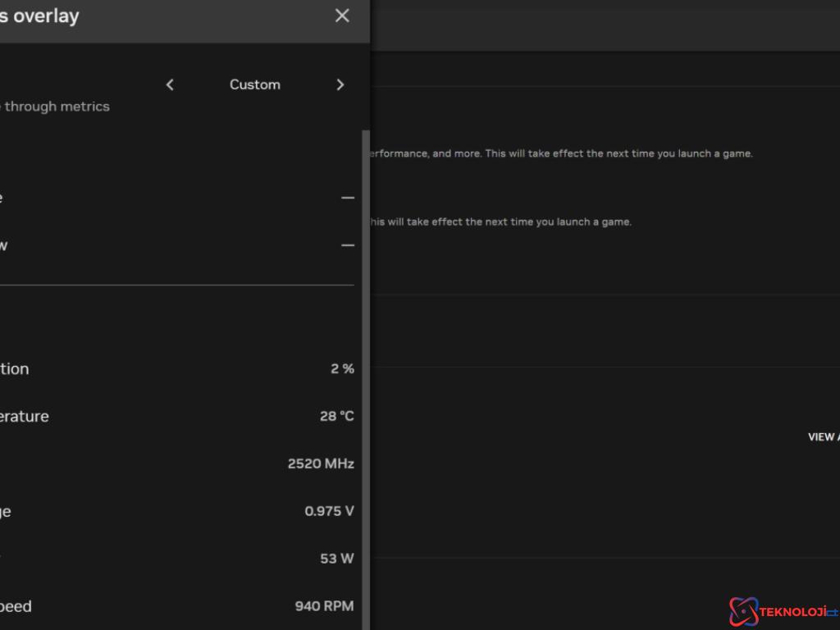This screenshot has height=630, width=840.
Task: Select the 0.975 V voltage reading
Action: [x=329, y=512]
